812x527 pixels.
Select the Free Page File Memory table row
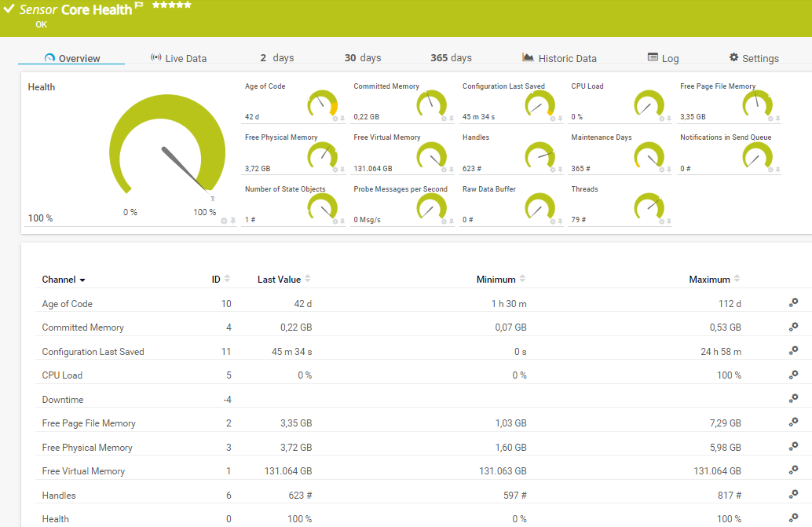point(89,423)
